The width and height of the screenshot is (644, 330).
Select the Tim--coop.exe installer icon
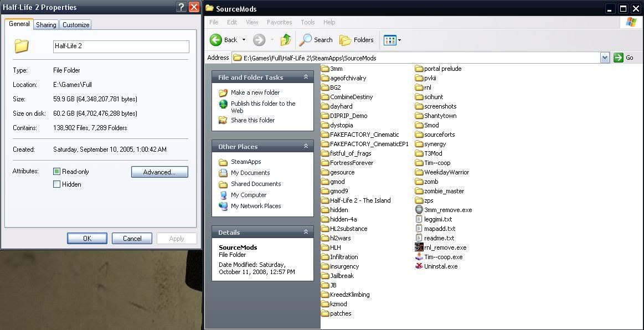coord(419,257)
